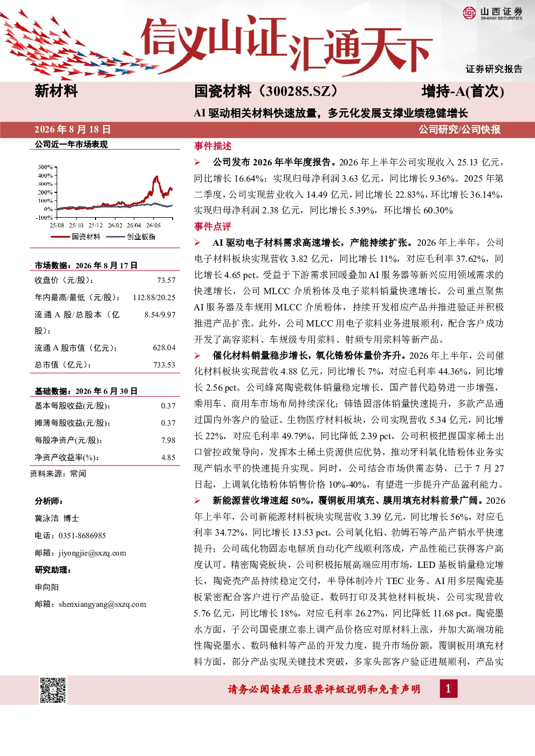535x756 pixels.
Task: Click the 公司研究/公司快报 label
Action: [459, 129]
